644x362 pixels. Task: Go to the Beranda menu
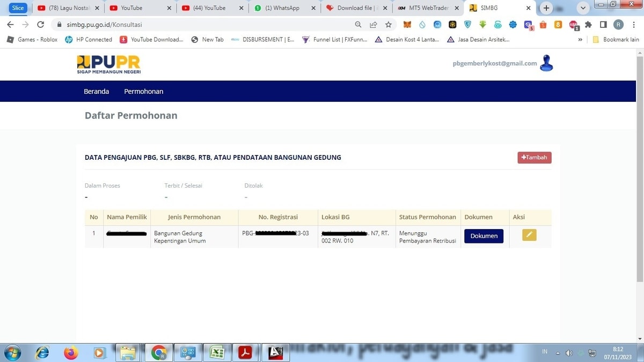tap(96, 91)
